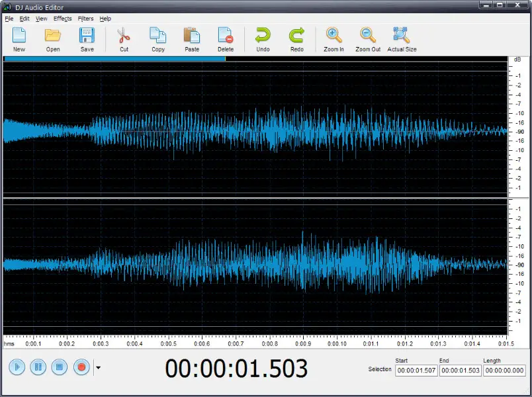The width and height of the screenshot is (532, 397).
Task: Undo the last edit
Action: pyautogui.click(x=263, y=39)
